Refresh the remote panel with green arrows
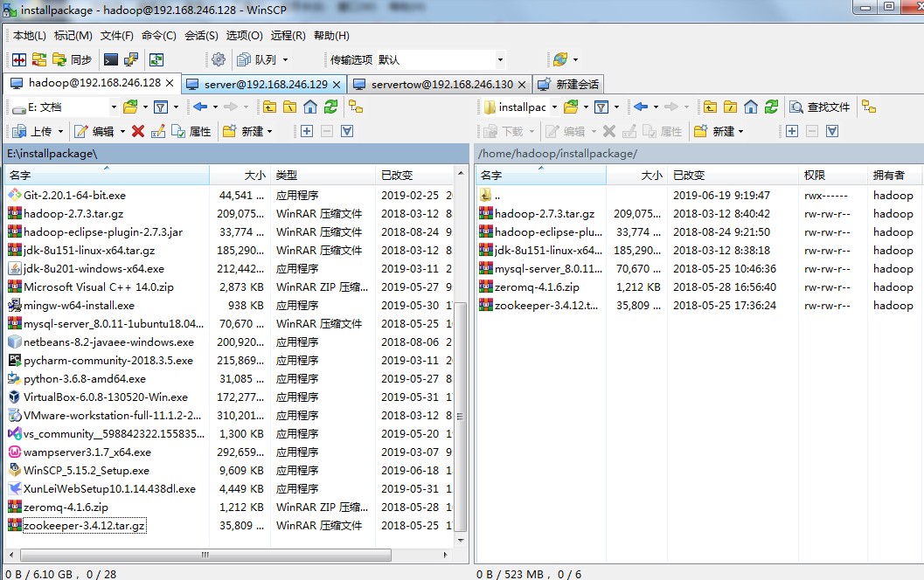This screenshot has height=580, width=924. point(771,107)
